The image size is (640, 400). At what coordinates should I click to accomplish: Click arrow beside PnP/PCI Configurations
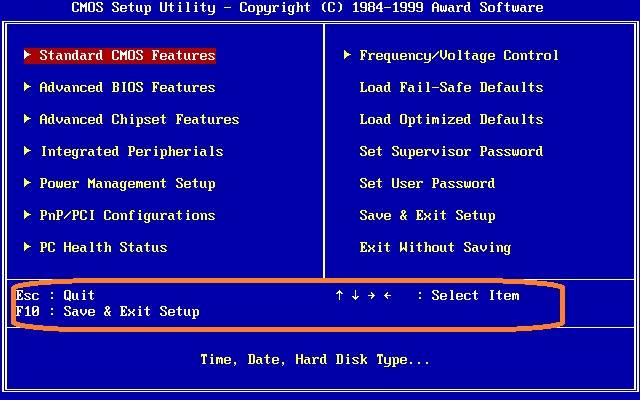click(27, 215)
